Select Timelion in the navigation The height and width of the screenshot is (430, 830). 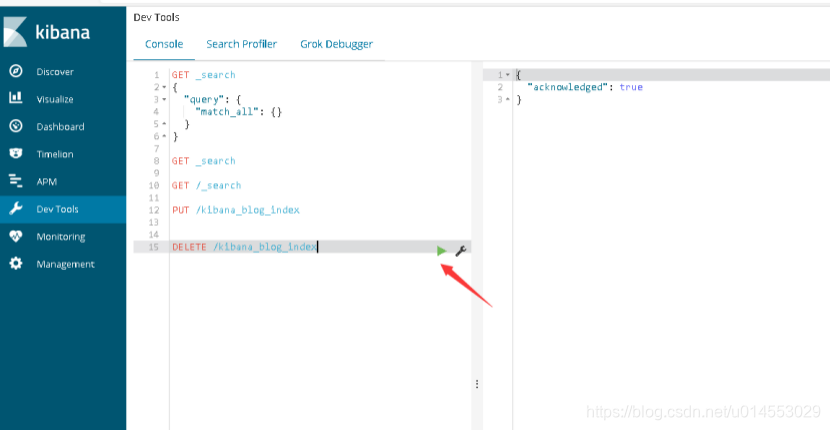click(x=55, y=154)
